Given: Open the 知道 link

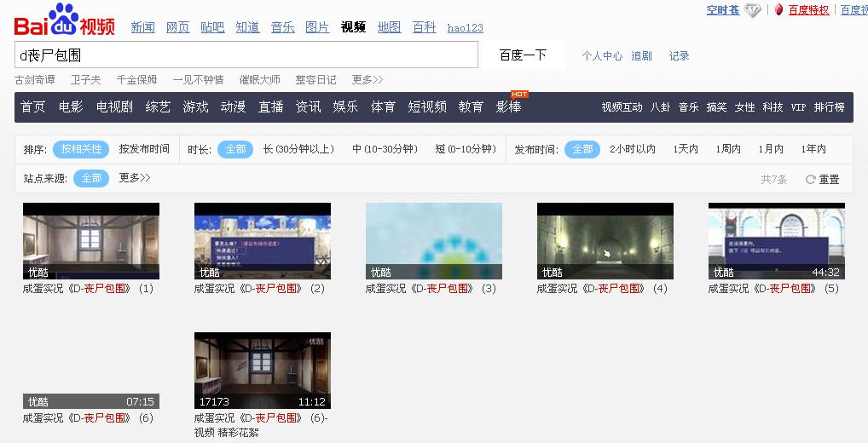Looking at the screenshot, I should point(247,27).
